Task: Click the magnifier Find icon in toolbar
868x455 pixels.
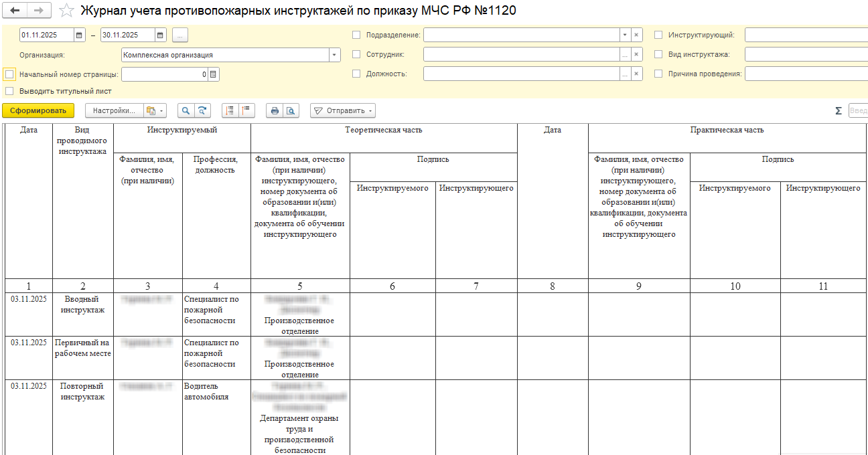Action: pos(185,111)
